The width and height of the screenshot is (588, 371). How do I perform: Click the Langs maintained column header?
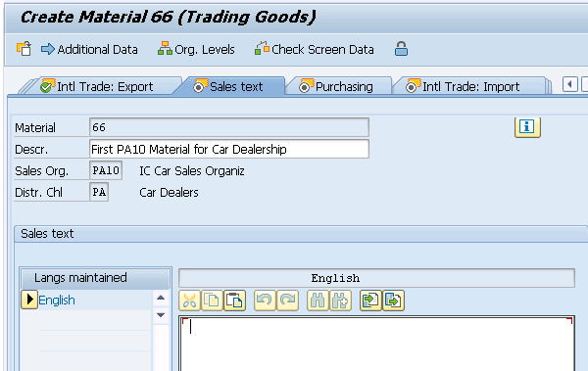click(x=95, y=278)
